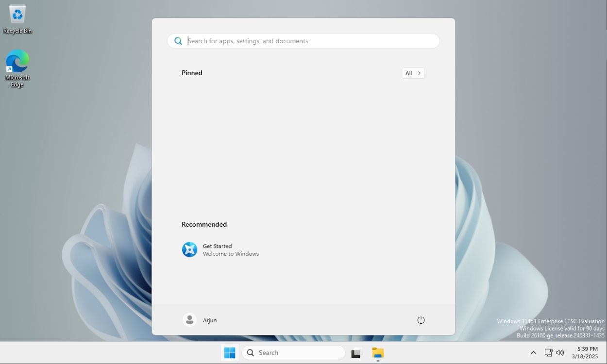The image size is (607, 364).
Task: Click the Start button on the taskbar
Action: point(229,352)
